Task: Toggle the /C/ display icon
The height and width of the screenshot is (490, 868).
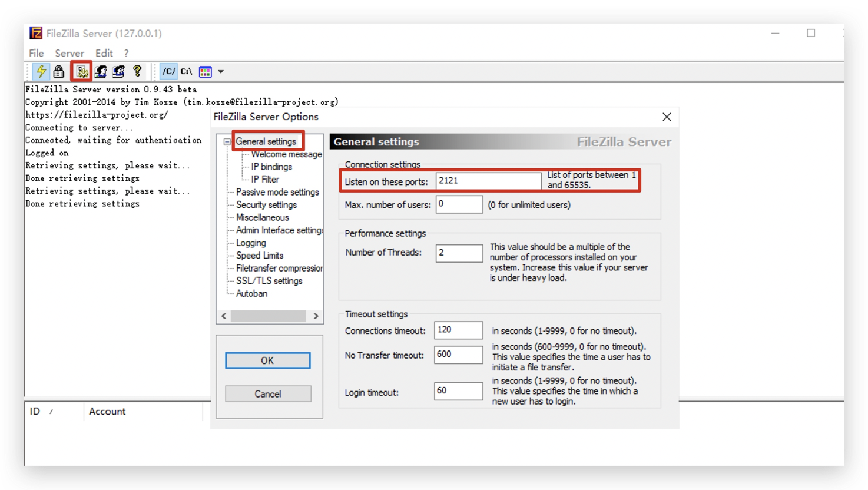Action: point(168,71)
